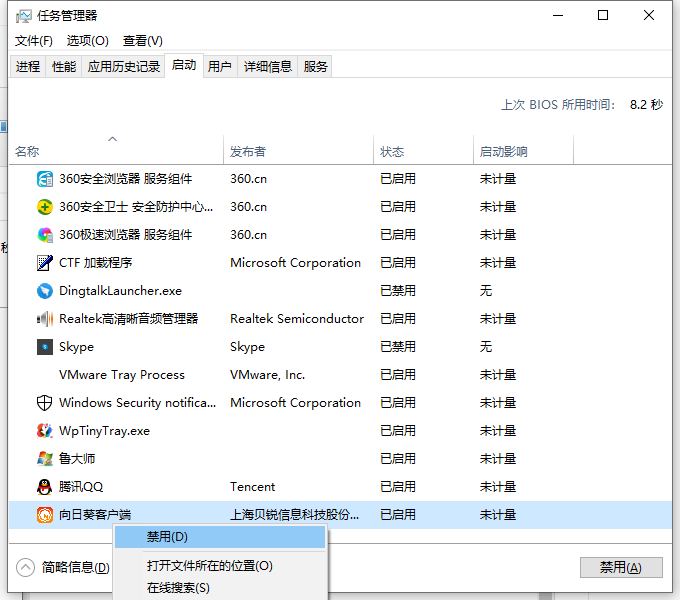Choose 禁用(D) in the context menu
Viewport: 680px width, 600px height.
220,537
